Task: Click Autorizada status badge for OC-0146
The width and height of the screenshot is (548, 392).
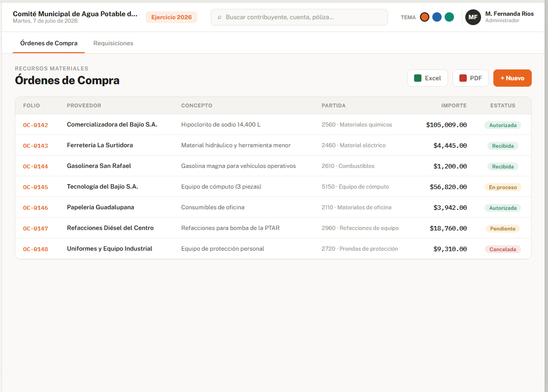Action: pyautogui.click(x=503, y=208)
